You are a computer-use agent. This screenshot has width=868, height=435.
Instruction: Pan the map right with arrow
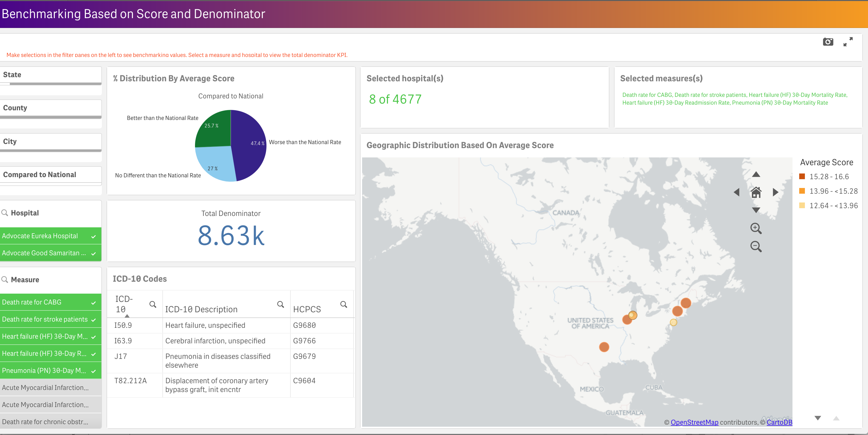click(x=775, y=192)
